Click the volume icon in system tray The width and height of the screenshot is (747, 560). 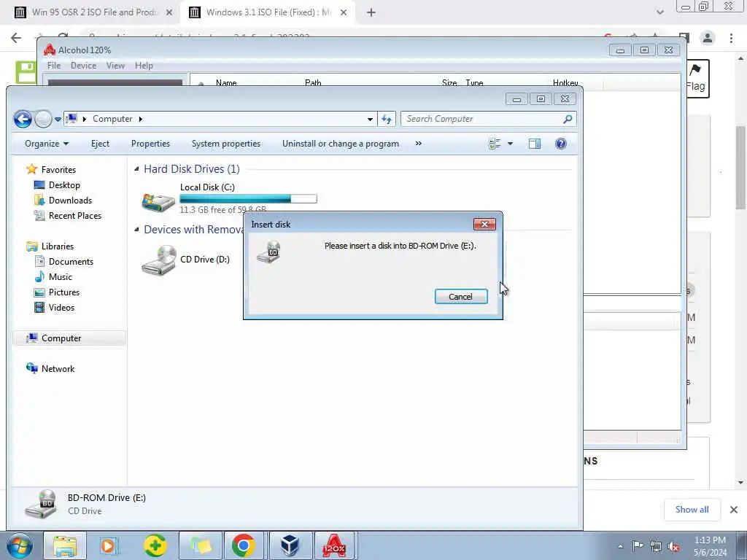pos(673,546)
